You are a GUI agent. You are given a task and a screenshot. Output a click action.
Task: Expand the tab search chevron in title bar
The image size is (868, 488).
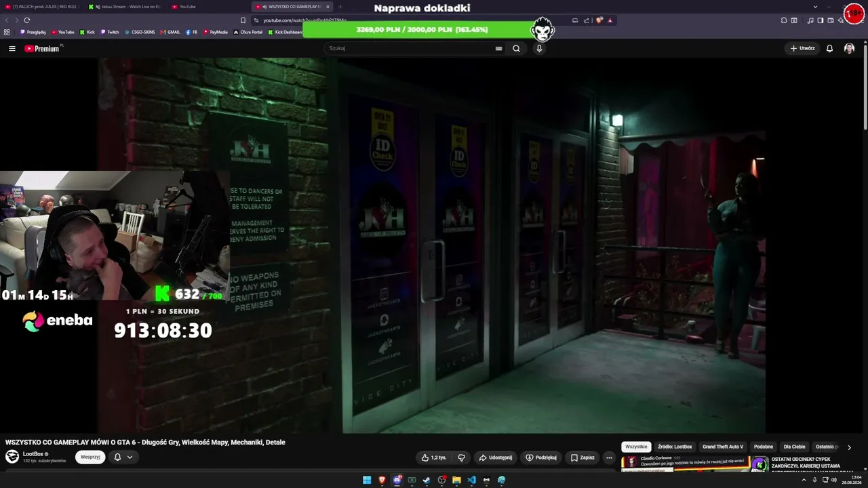coord(815,7)
